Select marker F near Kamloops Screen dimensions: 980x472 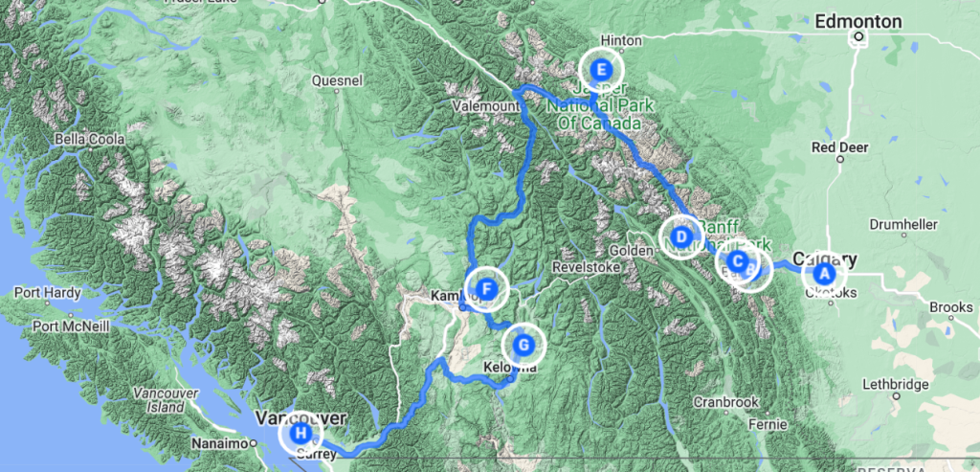click(x=487, y=289)
